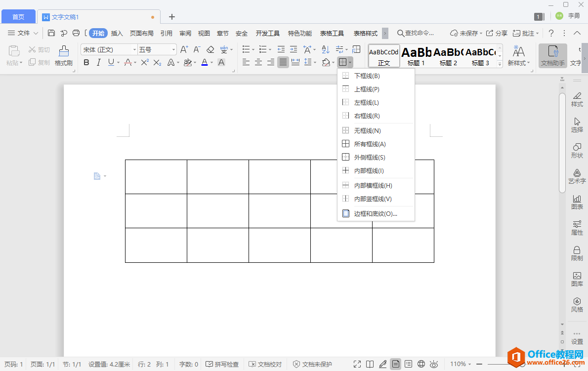Toggle Italic formatting
Screen dimensions: 588x371
tap(98, 63)
